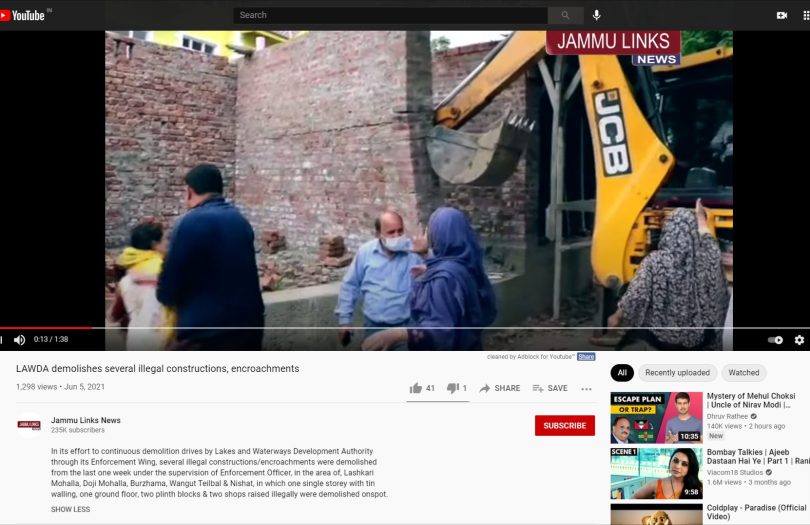Select the All filter chip

coord(622,373)
